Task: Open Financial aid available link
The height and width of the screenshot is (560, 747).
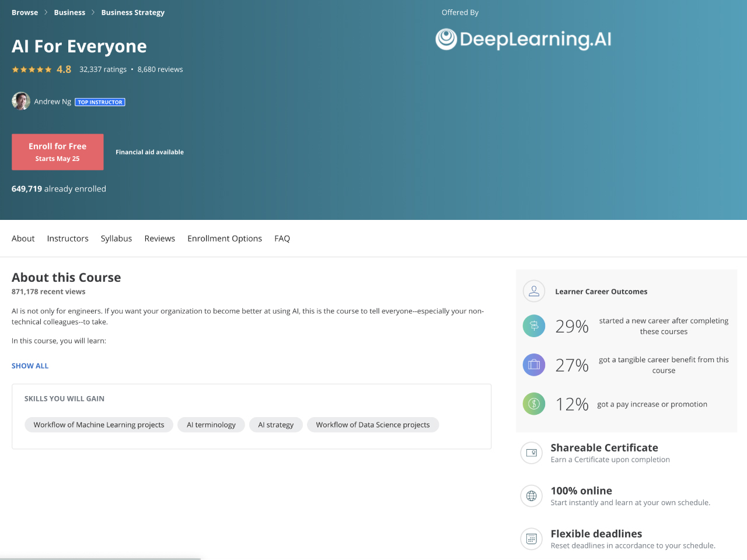Action: 149,152
